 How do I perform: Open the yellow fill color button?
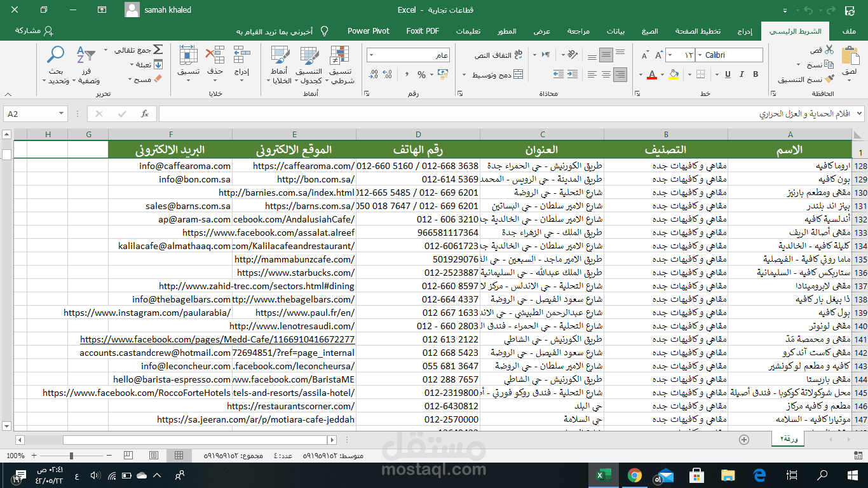[674, 75]
